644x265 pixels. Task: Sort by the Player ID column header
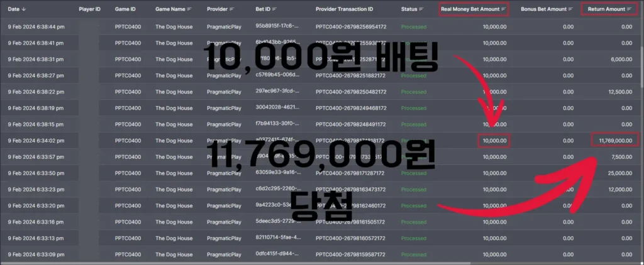(89, 9)
